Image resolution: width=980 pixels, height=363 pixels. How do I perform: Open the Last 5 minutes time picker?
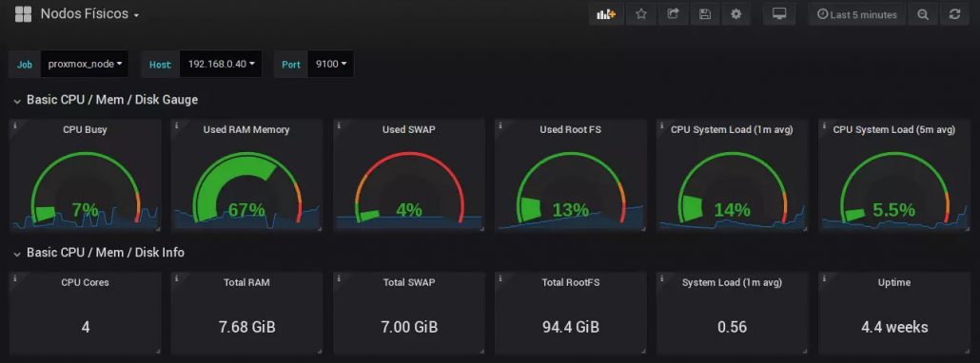click(x=856, y=14)
